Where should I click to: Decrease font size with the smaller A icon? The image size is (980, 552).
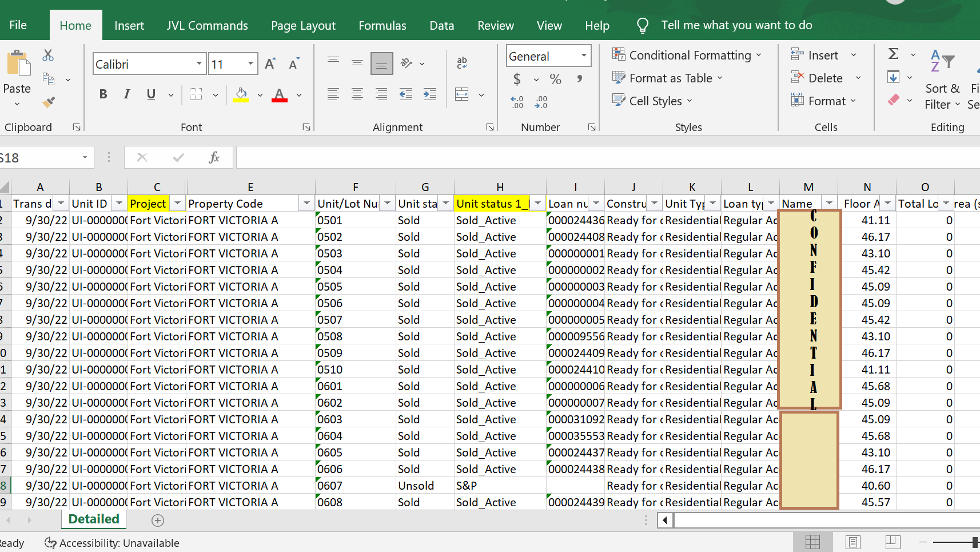click(294, 63)
